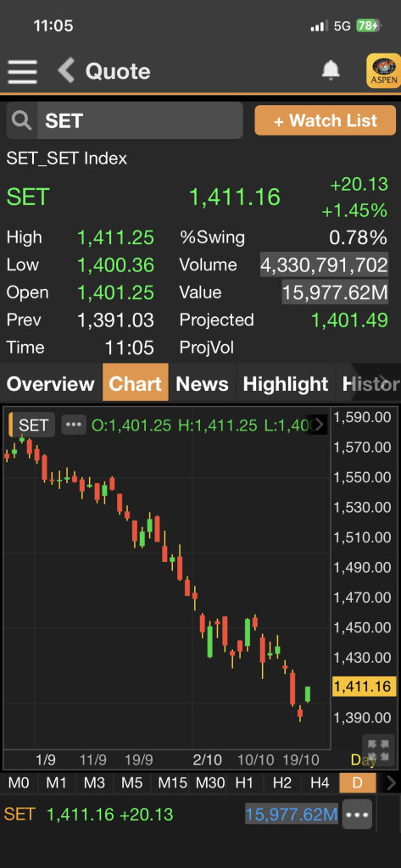Image resolution: width=401 pixels, height=868 pixels.
Task: Switch to the Overview tab
Action: (51, 384)
